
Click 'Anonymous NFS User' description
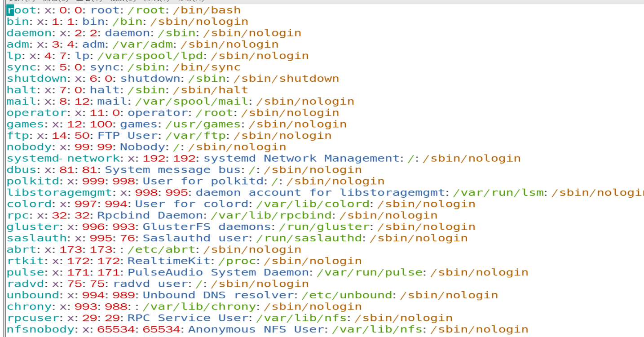pos(256,329)
